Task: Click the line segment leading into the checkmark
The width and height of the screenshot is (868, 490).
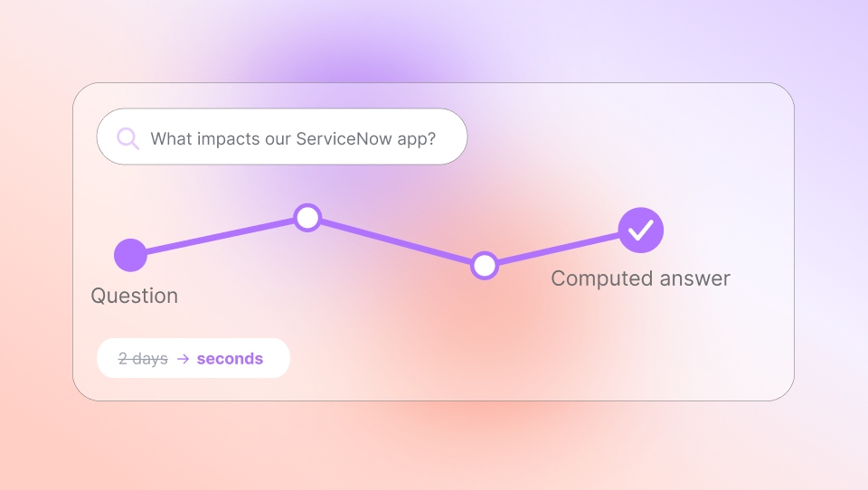Action: click(559, 249)
